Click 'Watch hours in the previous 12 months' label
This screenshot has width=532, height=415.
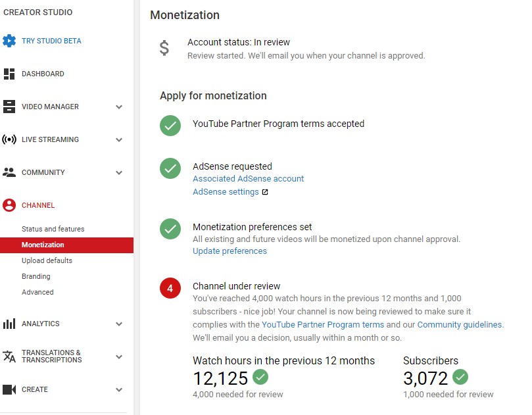(x=283, y=360)
